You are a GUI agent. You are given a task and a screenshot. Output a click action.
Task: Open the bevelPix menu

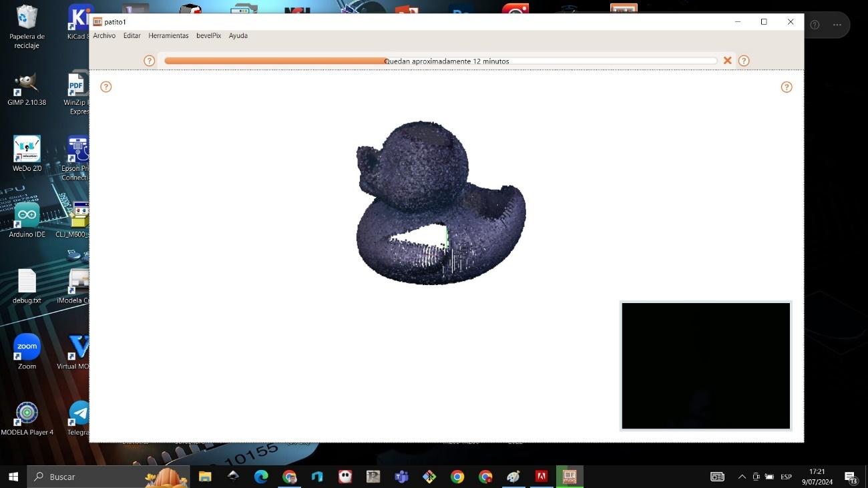click(x=208, y=36)
